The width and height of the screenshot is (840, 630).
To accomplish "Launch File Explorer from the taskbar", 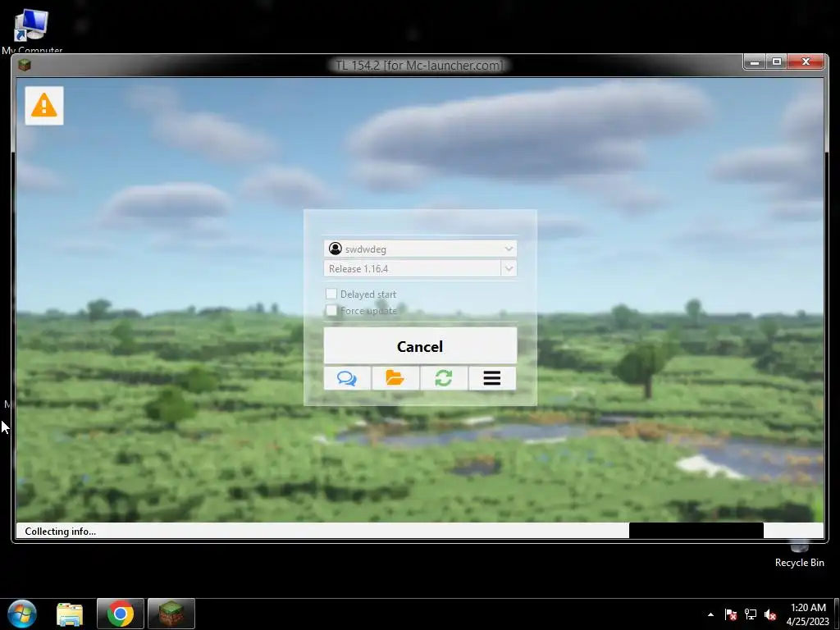I will click(71, 614).
